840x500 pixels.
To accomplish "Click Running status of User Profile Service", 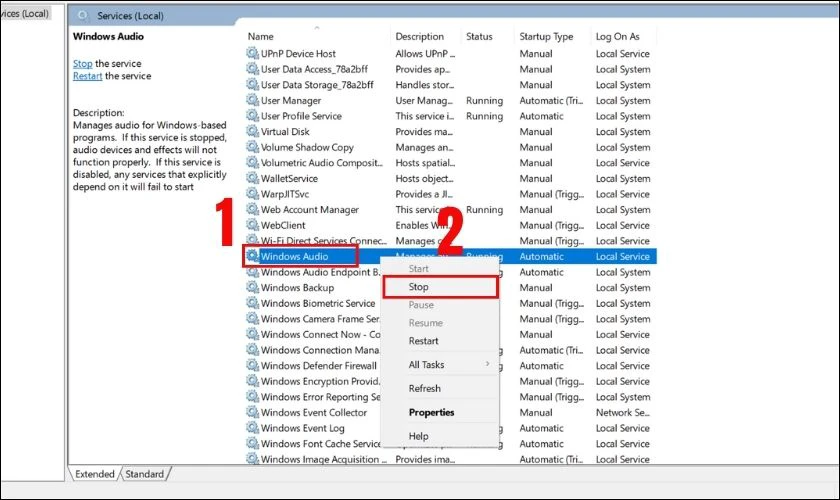I will point(484,116).
